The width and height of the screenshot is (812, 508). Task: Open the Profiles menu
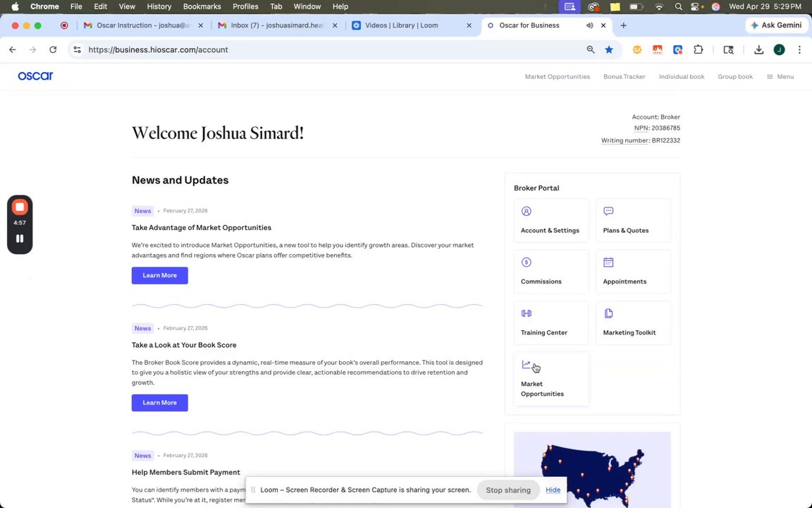tap(245, 7)
